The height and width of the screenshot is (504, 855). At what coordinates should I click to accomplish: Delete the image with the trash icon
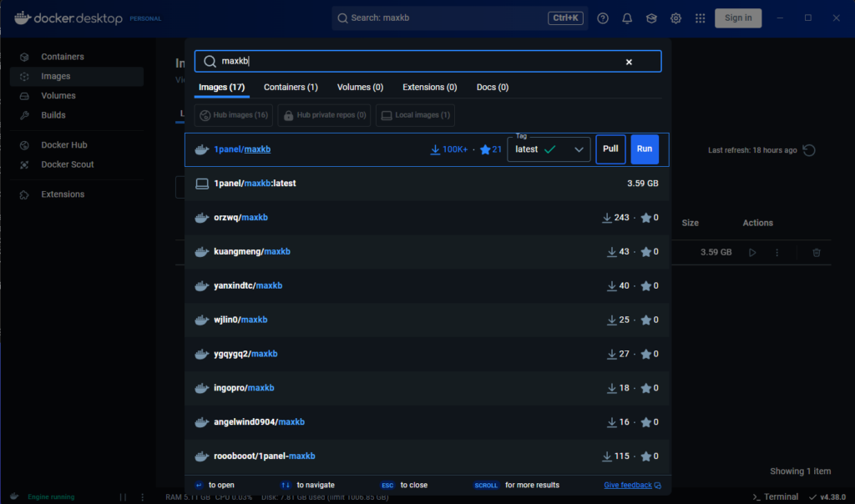click(817, 252)
